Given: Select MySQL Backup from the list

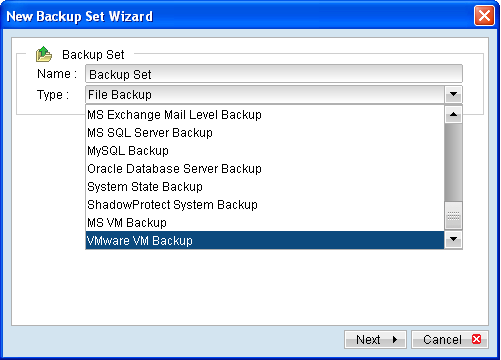Looking at the screenshot, I should pyautogui.click(x=265, y=151).
